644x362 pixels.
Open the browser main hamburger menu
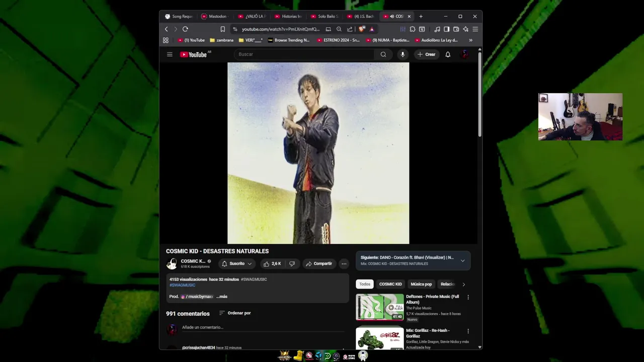475,29
